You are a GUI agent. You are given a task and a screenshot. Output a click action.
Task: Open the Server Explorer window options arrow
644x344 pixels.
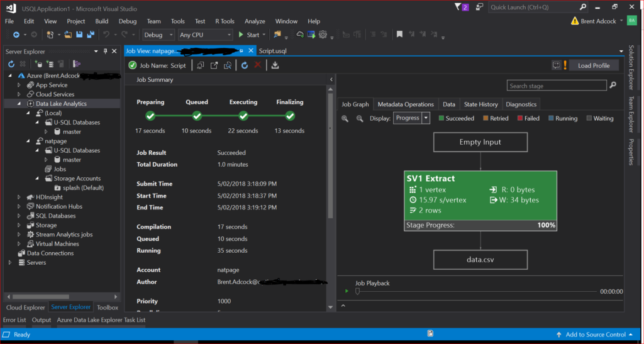[x=96, y=52]
